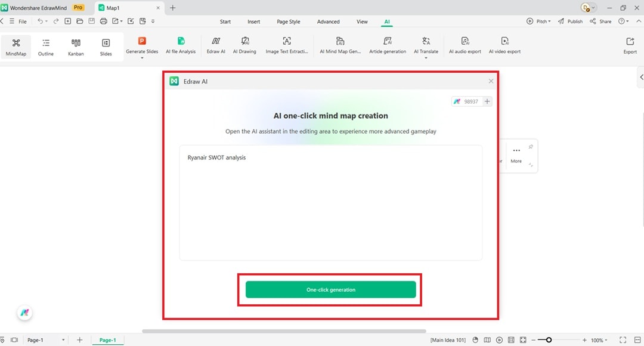Pin the floating toolbar

[531, 147]
